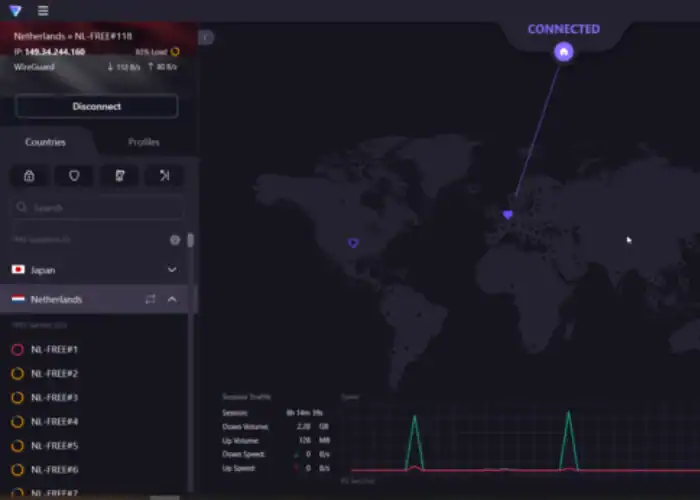
Task: Click the Japan flag icon
Action: [18, 270]
